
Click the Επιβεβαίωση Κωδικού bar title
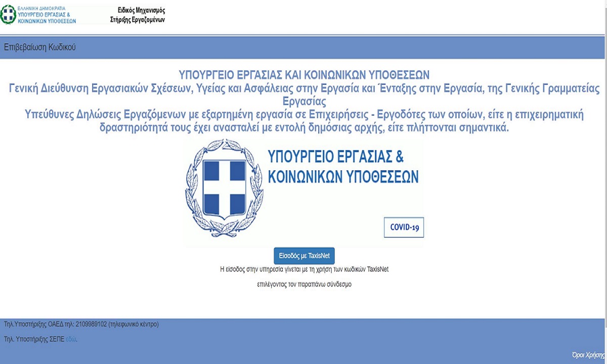click(39, 48)
